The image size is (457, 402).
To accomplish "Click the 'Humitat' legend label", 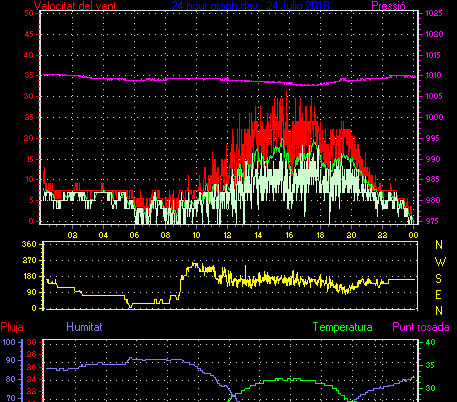I will pyautogui.click(x=84, y=327).
